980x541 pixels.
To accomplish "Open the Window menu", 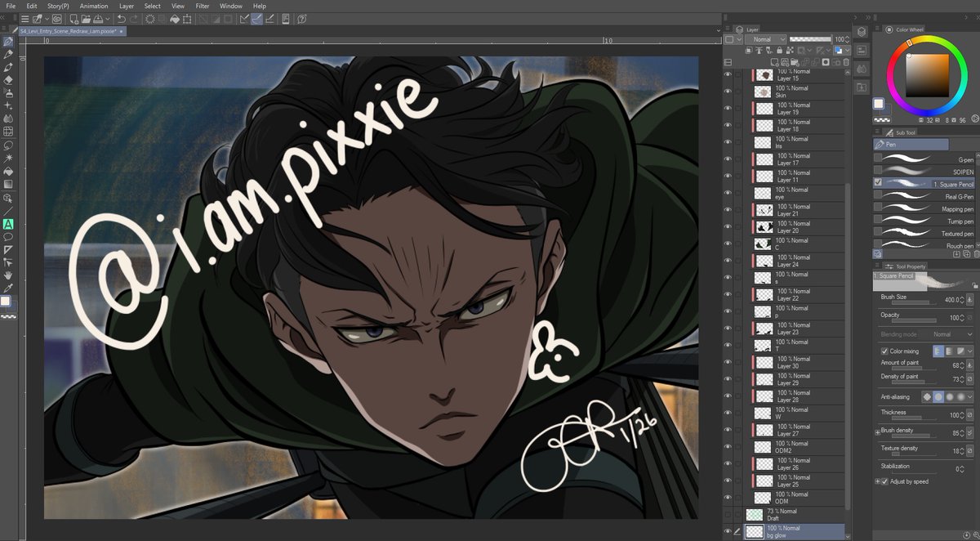I will coord(231,5).
